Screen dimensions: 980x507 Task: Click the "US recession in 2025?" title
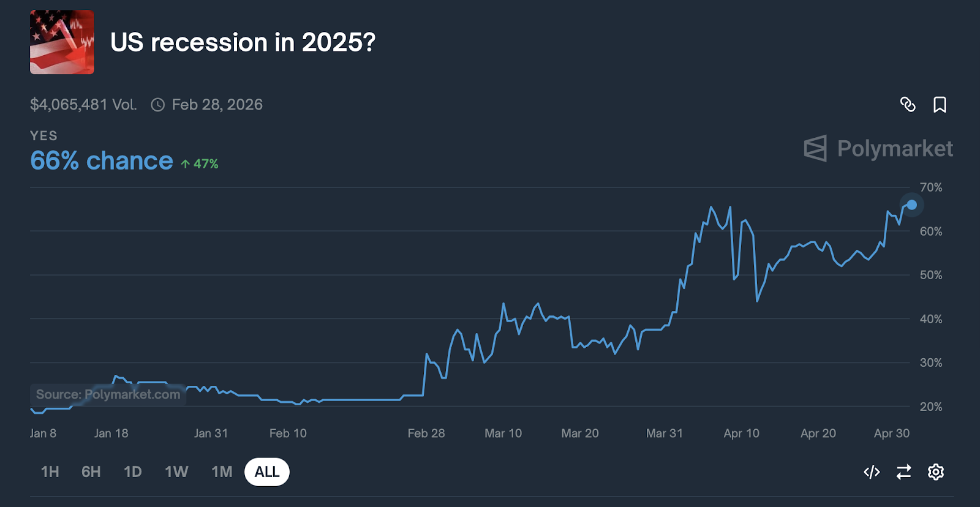click(x=243, y=43)
